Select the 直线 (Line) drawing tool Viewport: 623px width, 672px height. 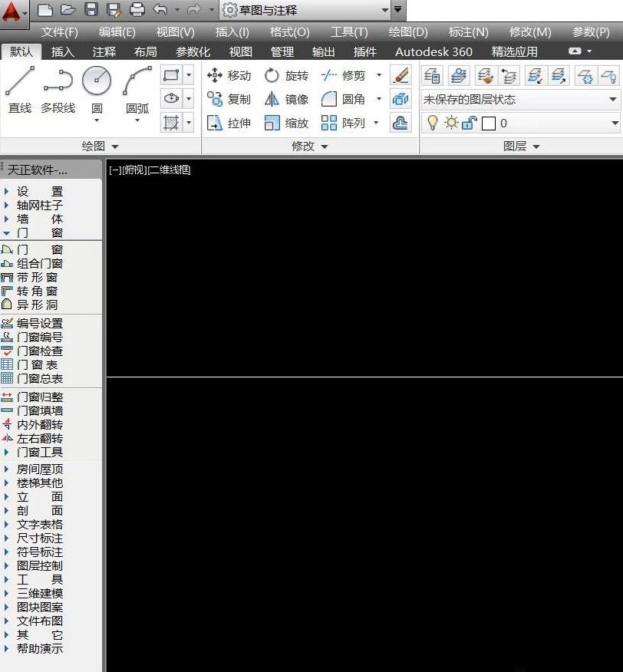click(x=19, y=84)
